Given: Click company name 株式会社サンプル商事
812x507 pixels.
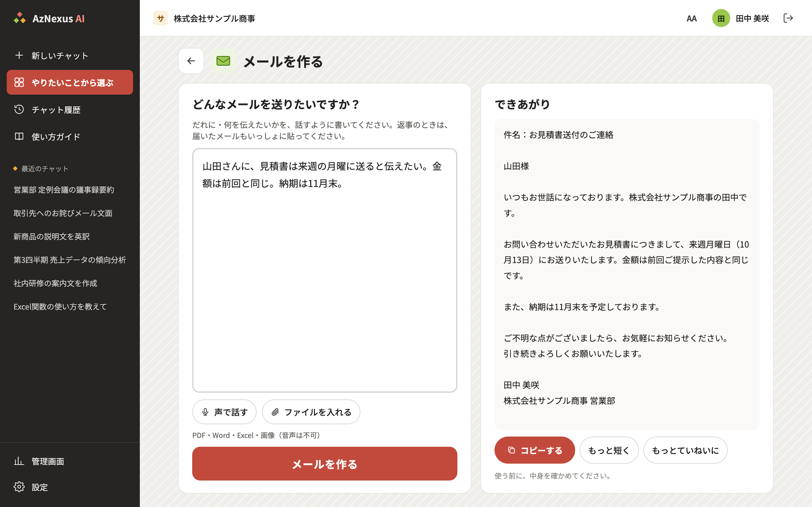Looking at the screenshot, I should pyautogui.click(x=214, y=19).
